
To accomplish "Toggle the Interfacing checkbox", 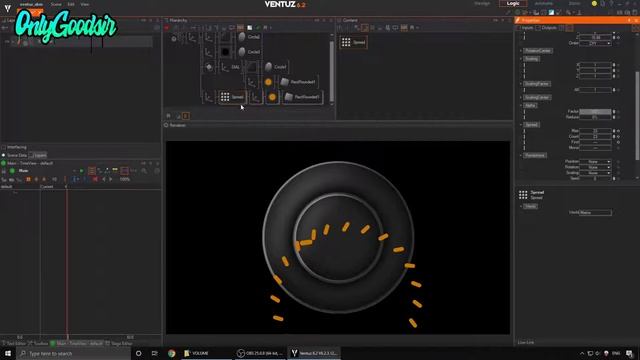I will click(x=4, y=147).
